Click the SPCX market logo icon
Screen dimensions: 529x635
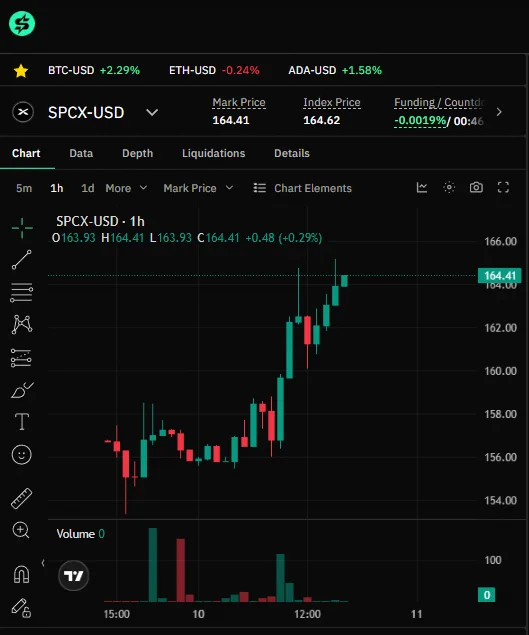pos(23,112)
